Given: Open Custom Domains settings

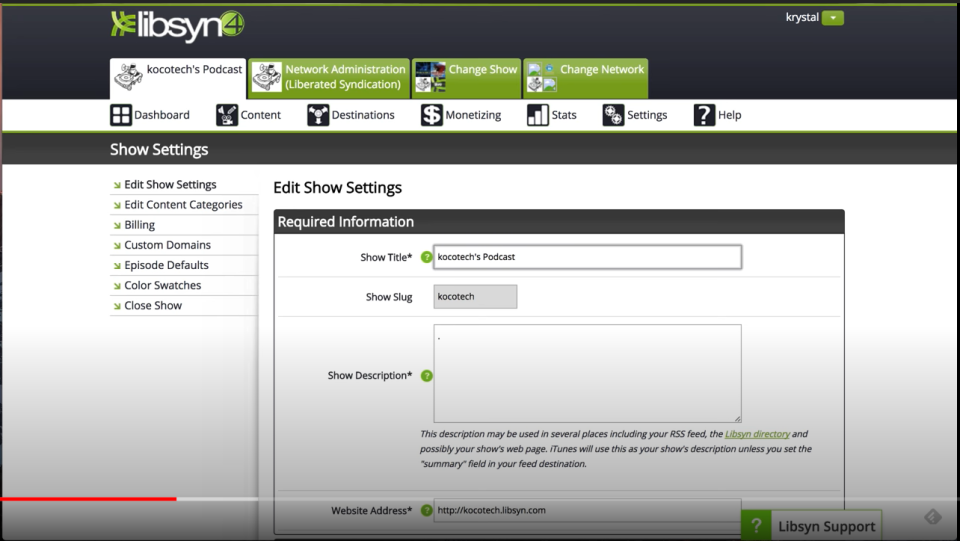Looking at the screenshot, I should (167, 245).
